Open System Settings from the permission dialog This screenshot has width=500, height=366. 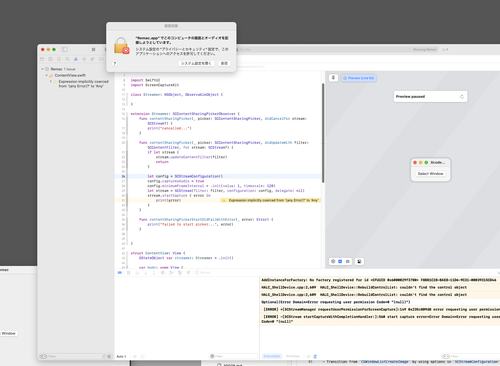click(196, 63)
